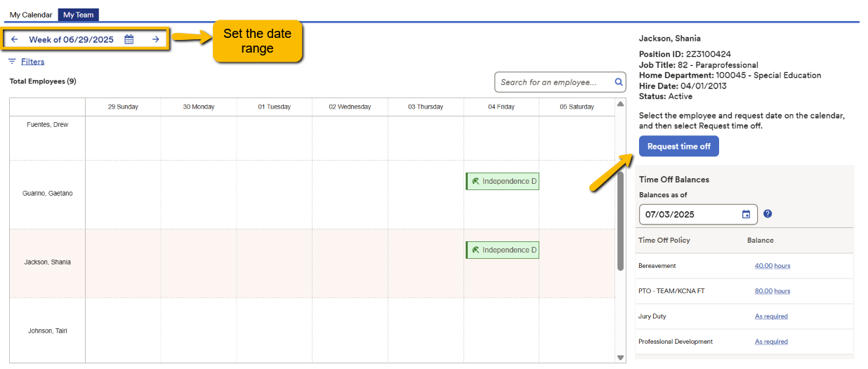
Task: Click the employee search magnifier icon
Action: click(x=619, y=82)
